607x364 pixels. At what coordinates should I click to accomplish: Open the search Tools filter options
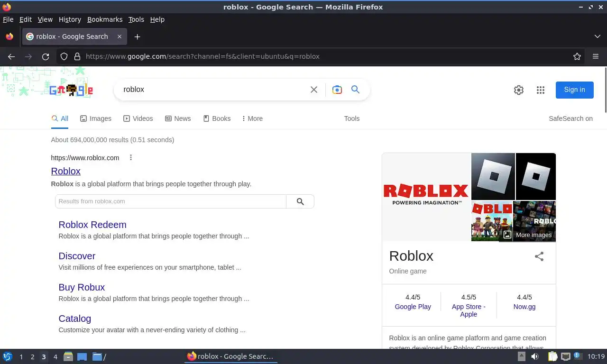352,118
